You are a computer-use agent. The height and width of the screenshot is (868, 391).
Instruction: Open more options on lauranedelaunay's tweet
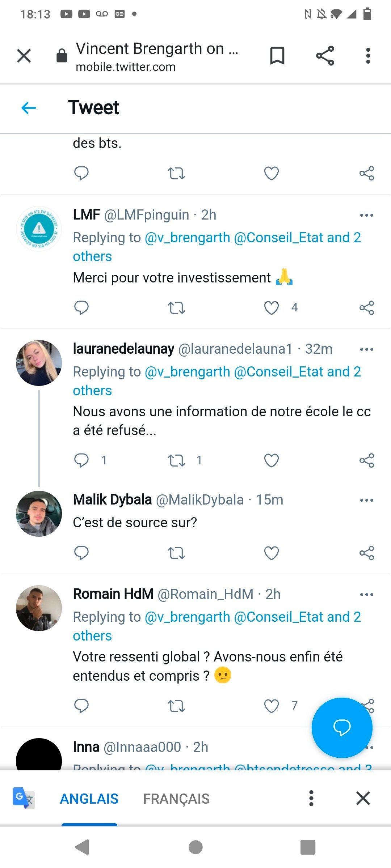[366, 349]
